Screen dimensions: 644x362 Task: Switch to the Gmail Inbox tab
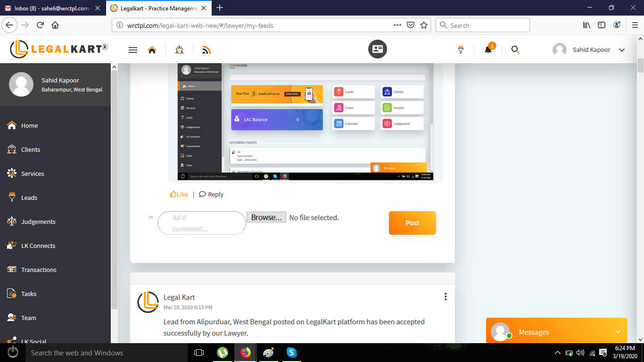pos(51,8)
